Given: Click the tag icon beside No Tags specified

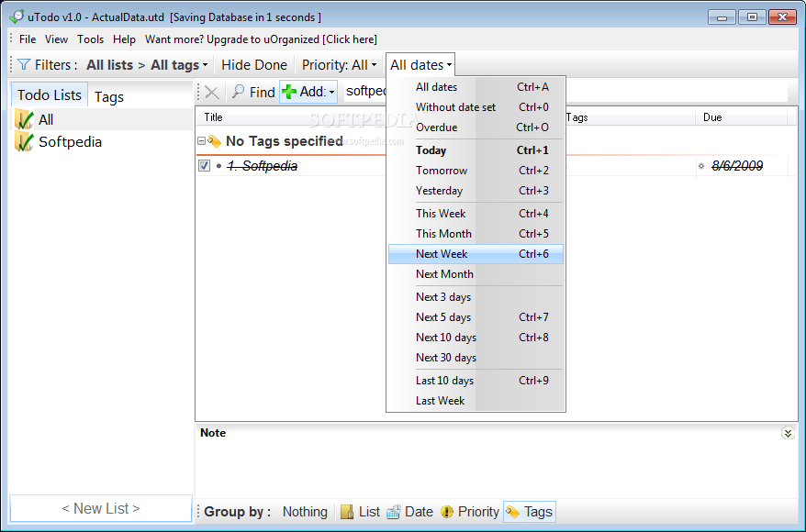Looking at the screenshot, I should pos(214,141).
